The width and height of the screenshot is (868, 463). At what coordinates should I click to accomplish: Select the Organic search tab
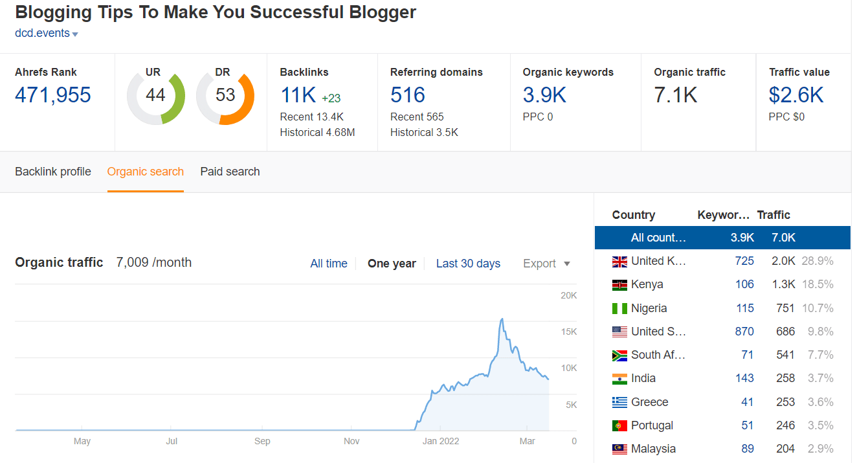pos(146,172)
